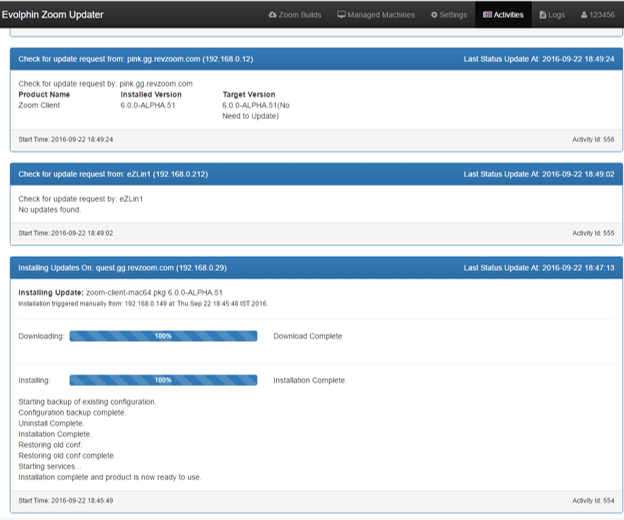Screen dimensions: 624x520
Task: Click the Activity Id 554 label
Action: tap(593, 500)
